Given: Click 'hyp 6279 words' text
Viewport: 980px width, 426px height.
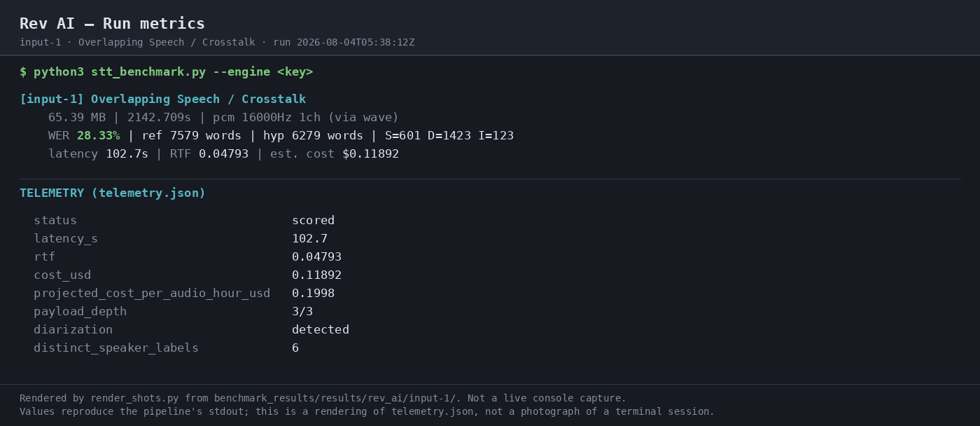Looking at the screenshot, I should (x=313, y=136).
